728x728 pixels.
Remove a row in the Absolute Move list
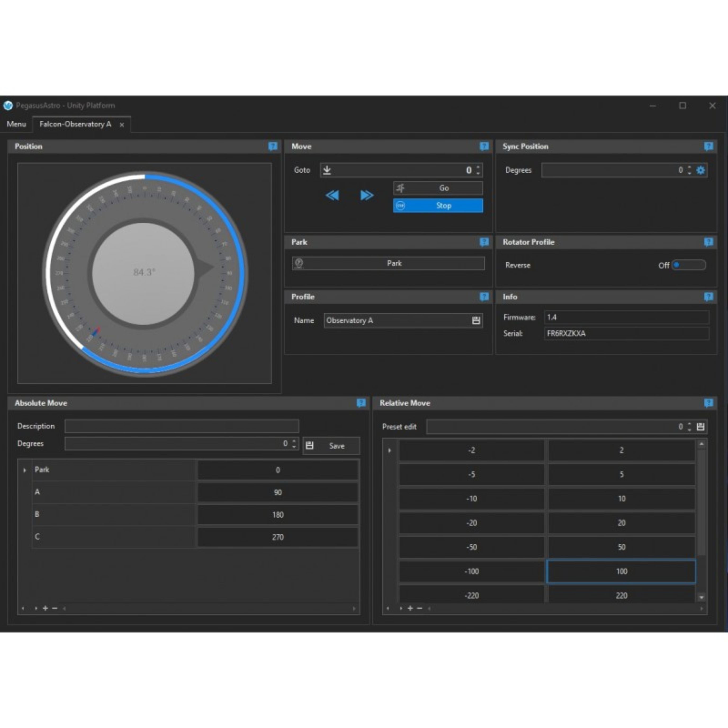pos(55,608)
